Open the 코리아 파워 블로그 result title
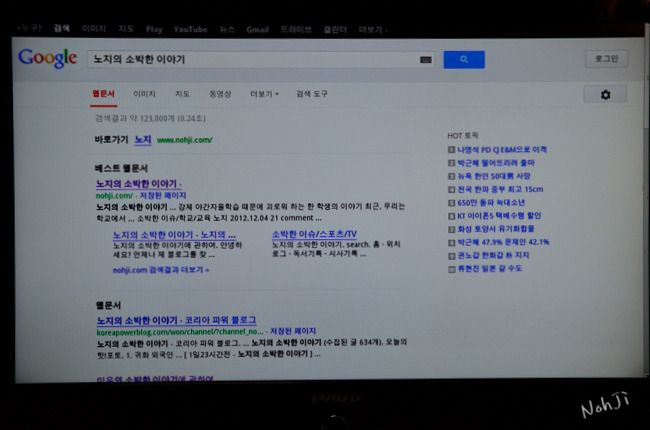 coord(176,320)
